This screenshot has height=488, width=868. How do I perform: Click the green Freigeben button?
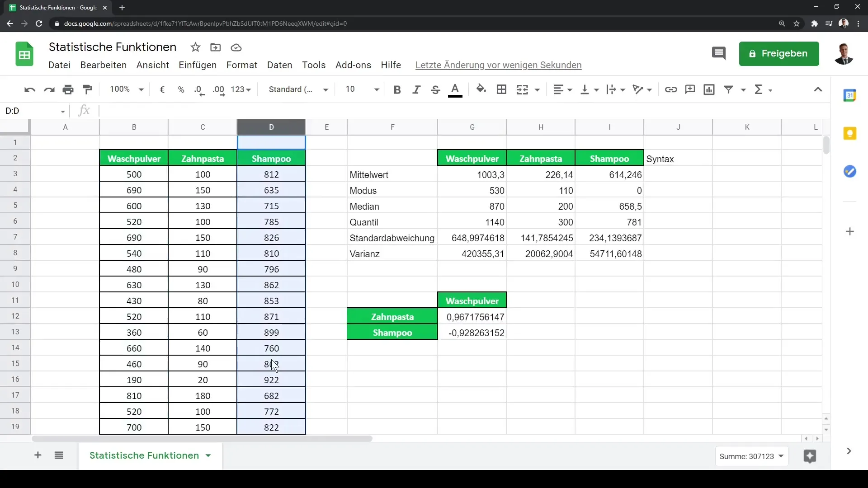778,53
